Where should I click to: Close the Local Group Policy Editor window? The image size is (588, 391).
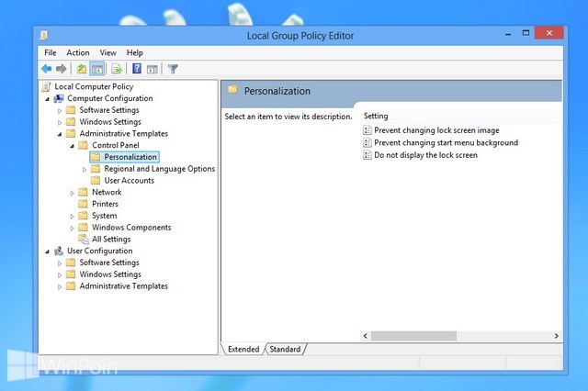click(549, 33)
